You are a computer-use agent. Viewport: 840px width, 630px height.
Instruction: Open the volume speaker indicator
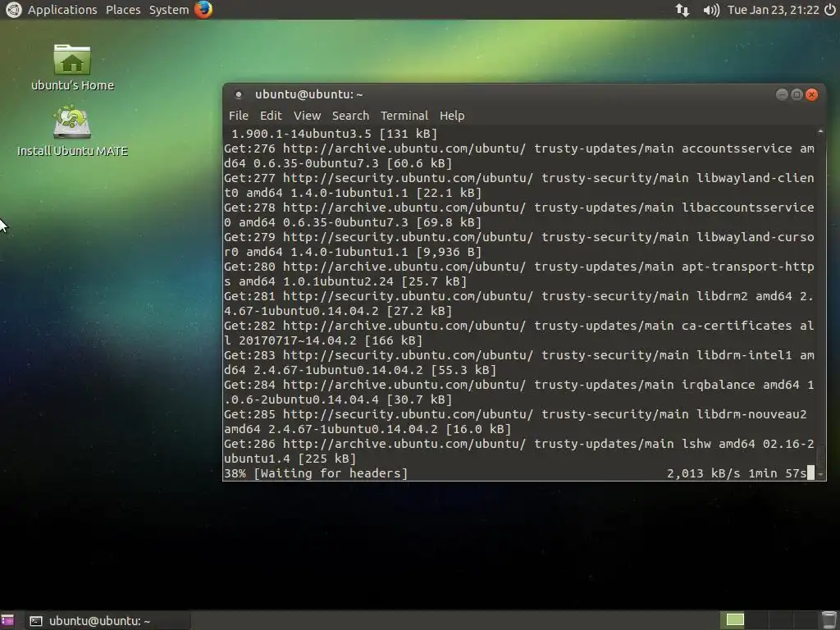coord(711,10)
